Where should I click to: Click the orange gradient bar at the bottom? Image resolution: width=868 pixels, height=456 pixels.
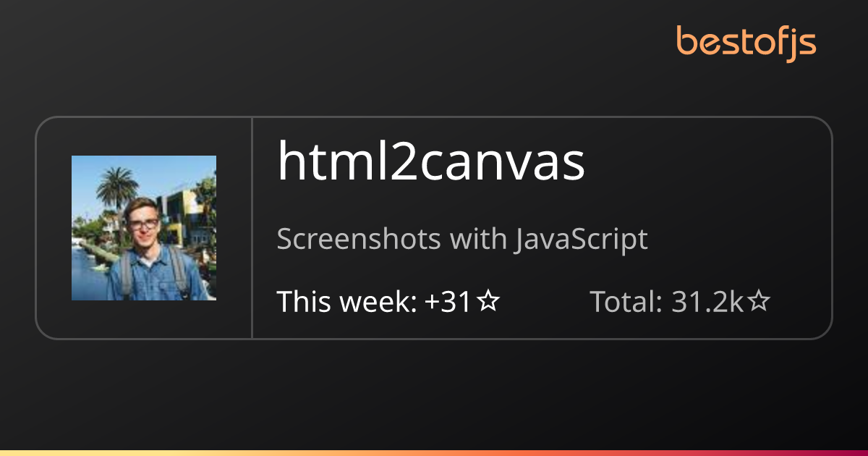pyautogui.click(x=434, y=453)
